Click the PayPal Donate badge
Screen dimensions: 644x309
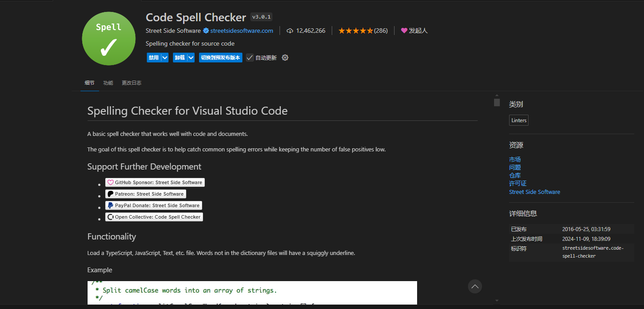(x=153, y=205)
